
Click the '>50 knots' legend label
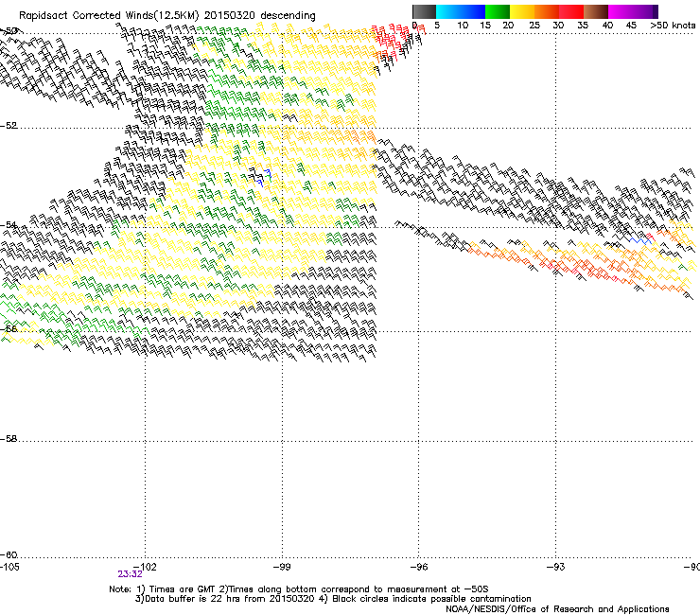[673, 26]
